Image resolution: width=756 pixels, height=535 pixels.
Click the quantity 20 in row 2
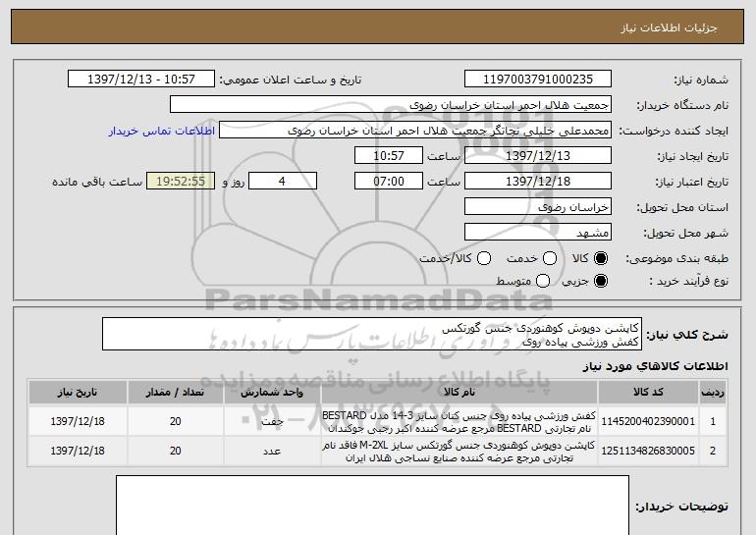[x=175, y=451]
